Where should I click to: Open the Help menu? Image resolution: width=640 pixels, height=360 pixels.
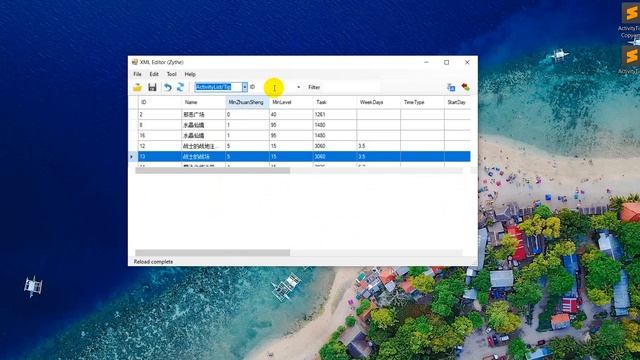coord(190,74)
